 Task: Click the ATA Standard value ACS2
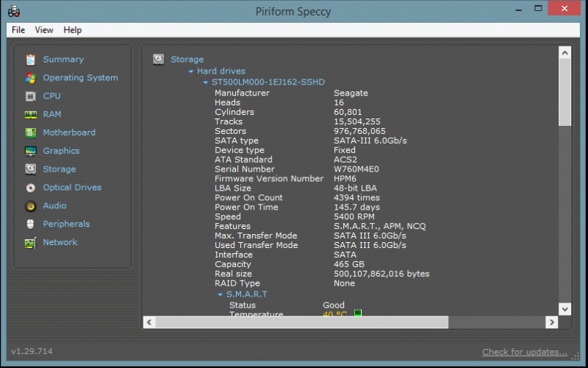[345, 160]
